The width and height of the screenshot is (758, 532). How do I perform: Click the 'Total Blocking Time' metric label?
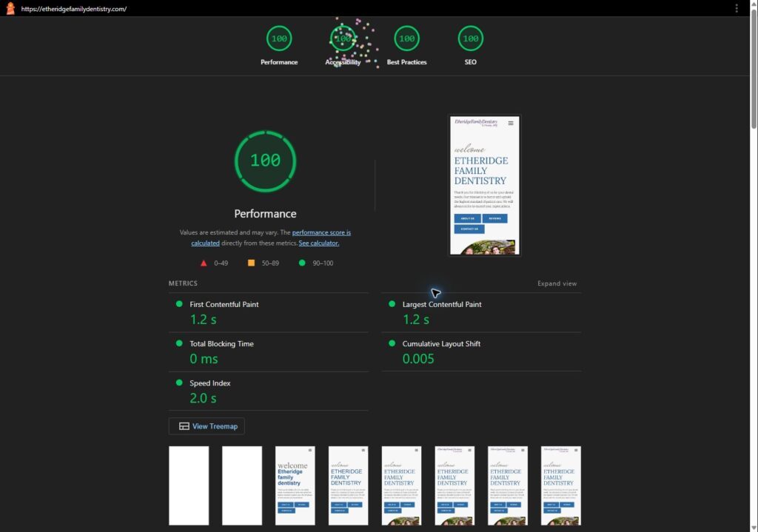tap(221, 343)
